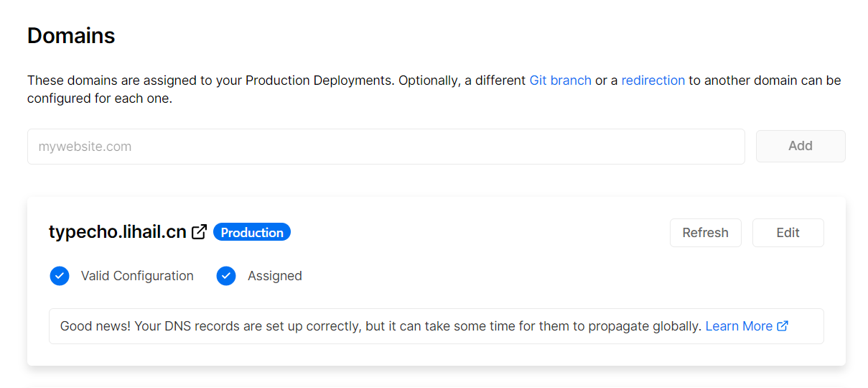Focus the mywebsite.com domain input field
The image size is (868, 388).
(386, 147)
